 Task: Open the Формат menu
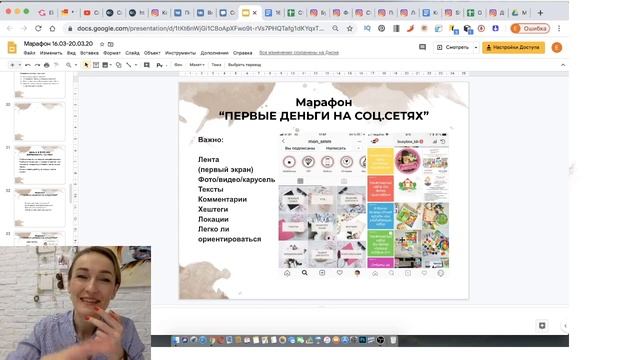click(112, 53)
